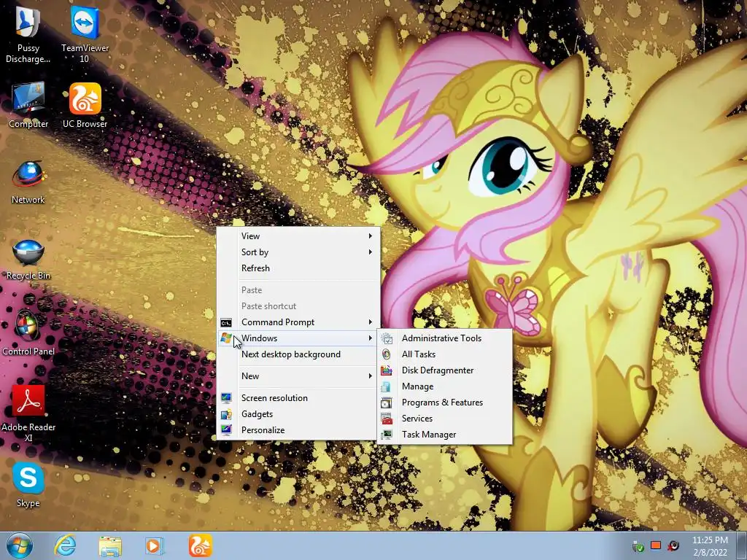Select the Computer desktop icon

(x=28, y=105)
